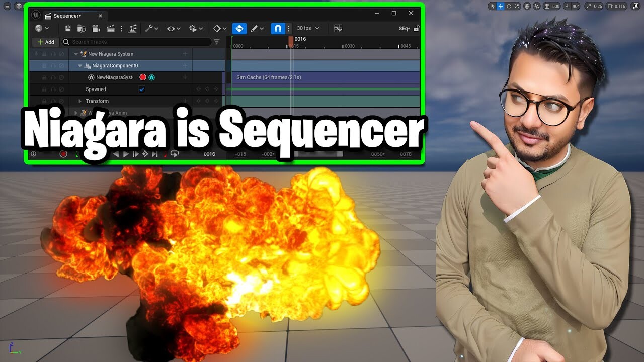The image size is (644, 362).
Task: Click the track filter icon beside Search Tracks
Action: pyautogui.click(x=216, y=42)
